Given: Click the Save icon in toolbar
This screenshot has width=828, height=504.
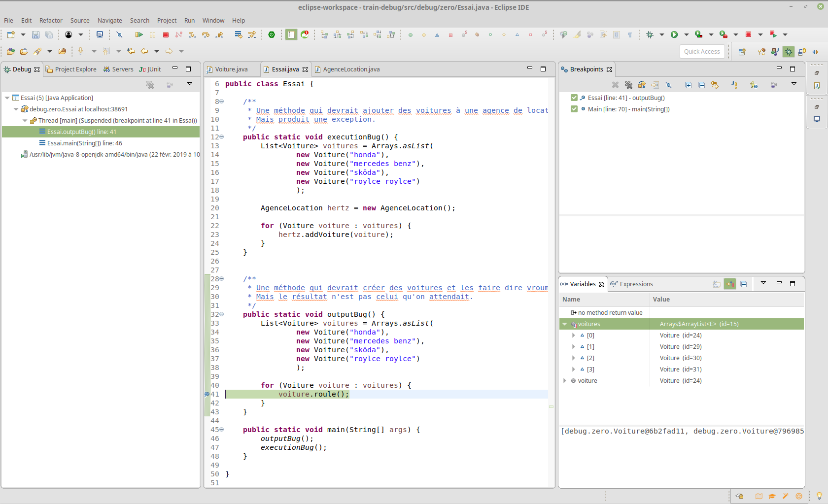Looking at the screenshot, I should [x=35, y=34].
